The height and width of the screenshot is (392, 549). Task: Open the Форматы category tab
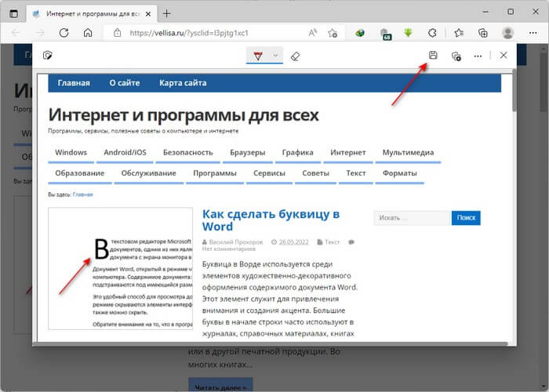[x=399, y=173]
